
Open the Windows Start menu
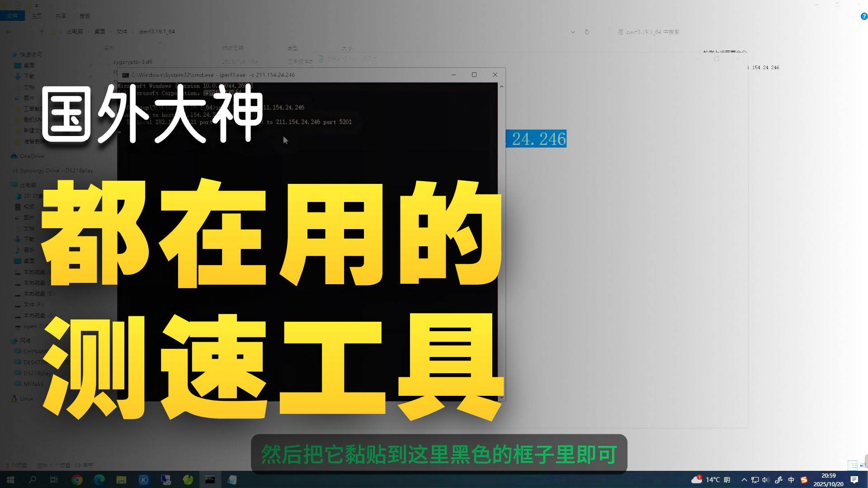(10, 479)
